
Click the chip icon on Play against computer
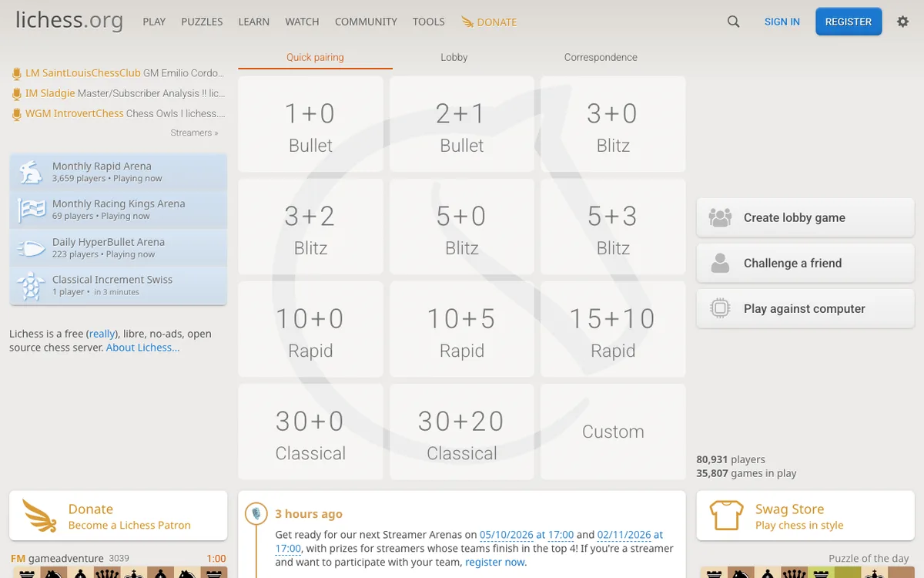pyautogui.click(x=720, y=309)
